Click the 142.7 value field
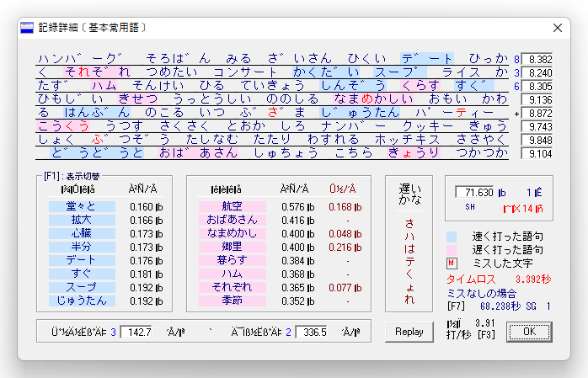Image resolution: width=588 pixels, height=378 pixels. [x=136, y=332]
